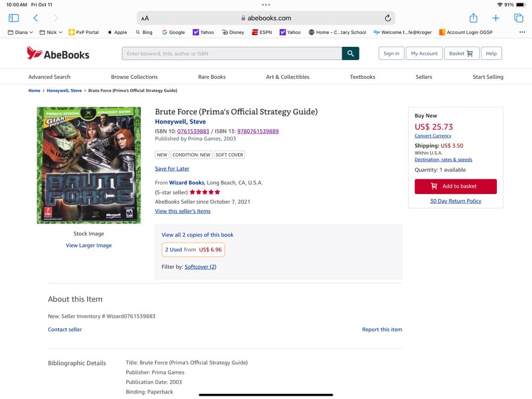Reload the abebooks.com page
Screen dimensions: 532x399
388,18
